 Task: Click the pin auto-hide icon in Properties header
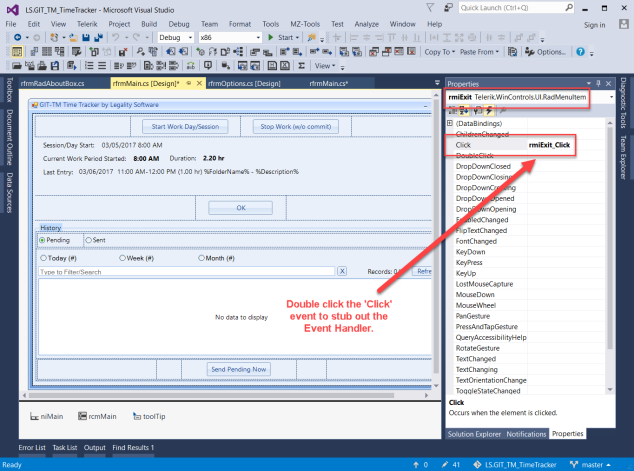(598, 83)
